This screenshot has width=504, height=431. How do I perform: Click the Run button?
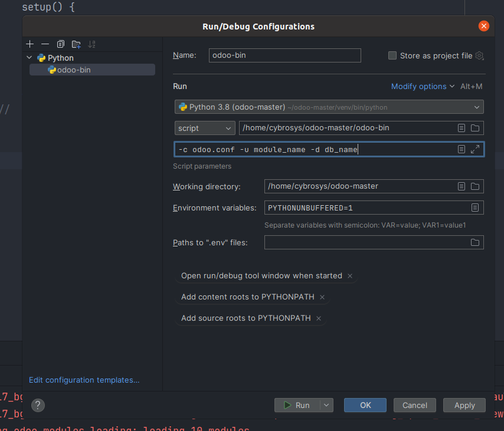pos(297,405)
